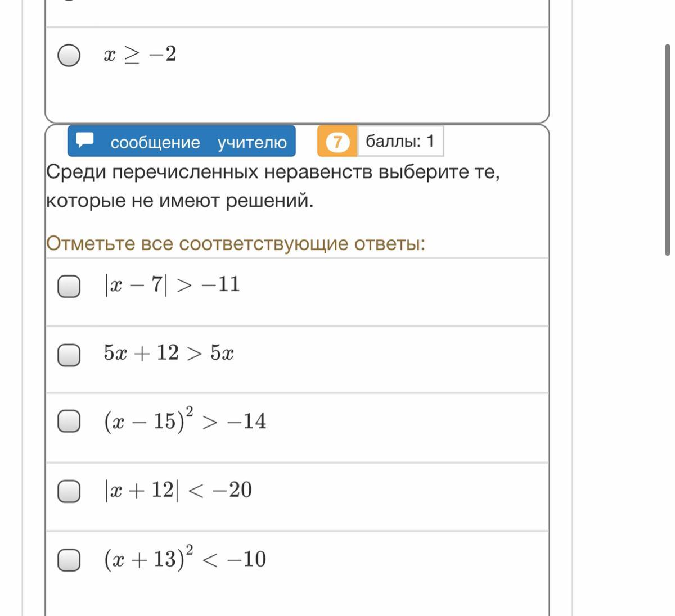Mark the (x − 15)² > −14 checkbox
Viewport: 675px width, 616px height.
click(x=69, y=422)
